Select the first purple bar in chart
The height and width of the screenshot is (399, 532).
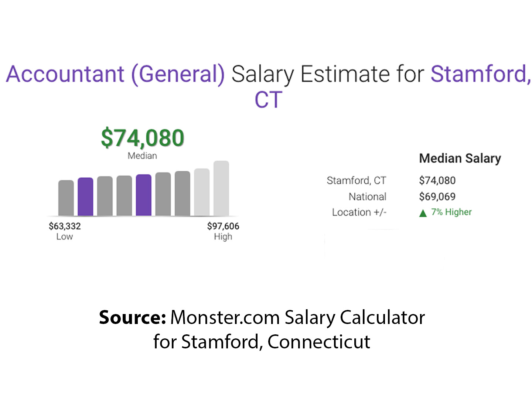click(x=85, y=197)
